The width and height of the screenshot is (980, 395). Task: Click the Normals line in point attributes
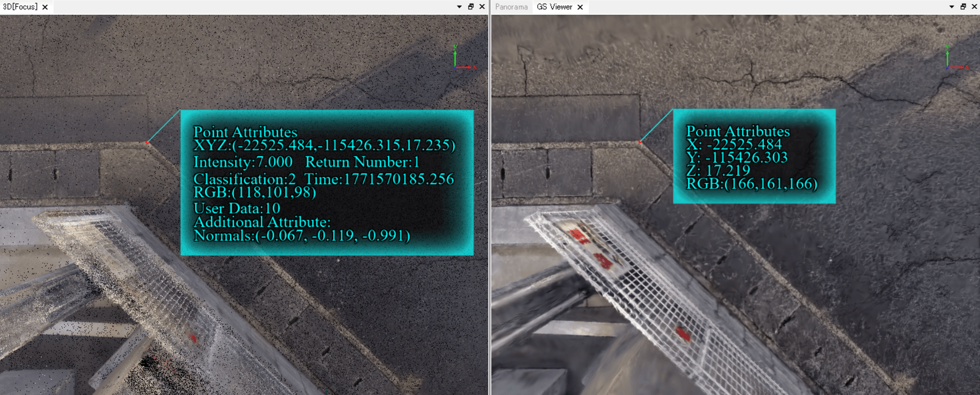click(x=302, y=236)
